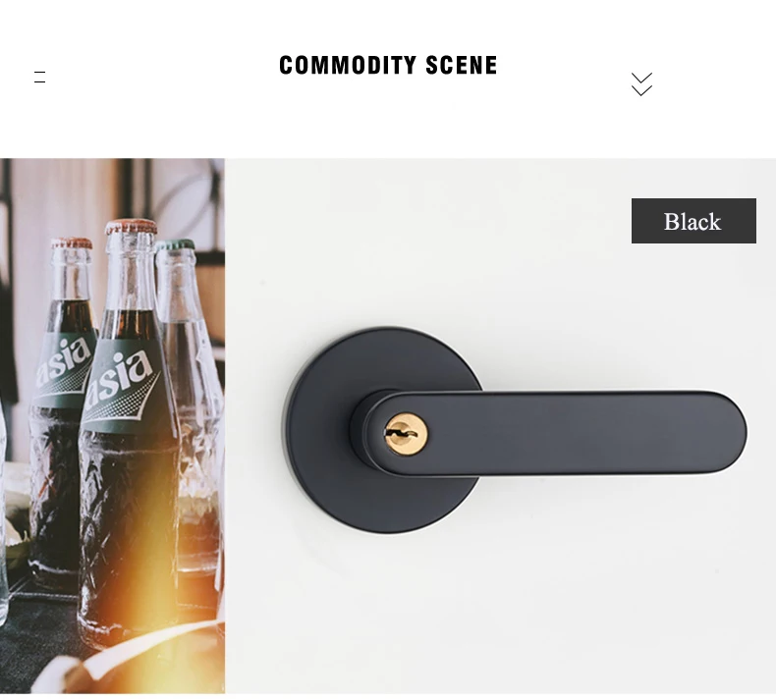Click the left bottle's red cap
The width and height of the screenshot is (776, 700).
click(x=72, y=242)
